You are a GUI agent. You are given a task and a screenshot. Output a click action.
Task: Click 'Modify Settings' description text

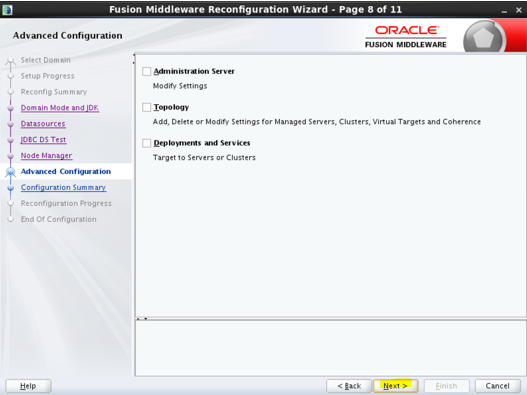(x=180, y=86)
